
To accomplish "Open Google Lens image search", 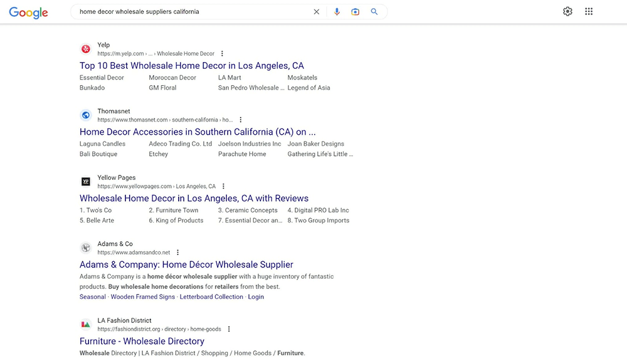I will click(356, 12).
